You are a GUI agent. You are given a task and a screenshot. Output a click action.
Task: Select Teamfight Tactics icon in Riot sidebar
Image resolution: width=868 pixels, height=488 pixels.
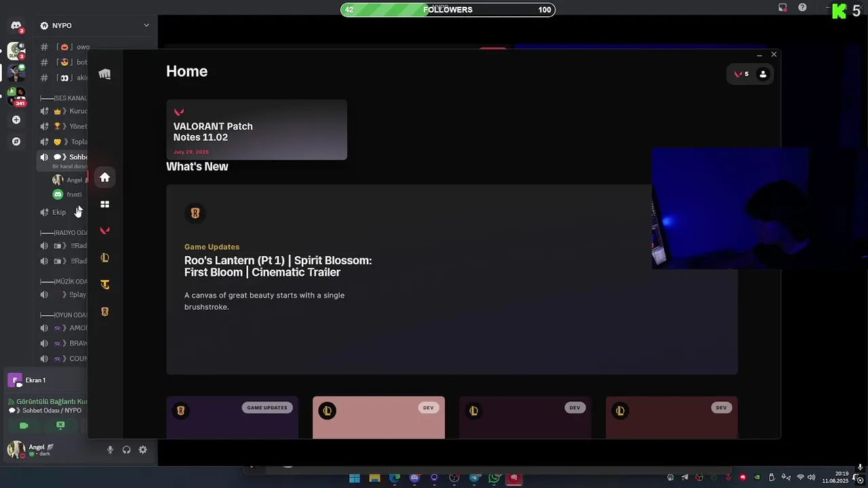coord(104,285)
